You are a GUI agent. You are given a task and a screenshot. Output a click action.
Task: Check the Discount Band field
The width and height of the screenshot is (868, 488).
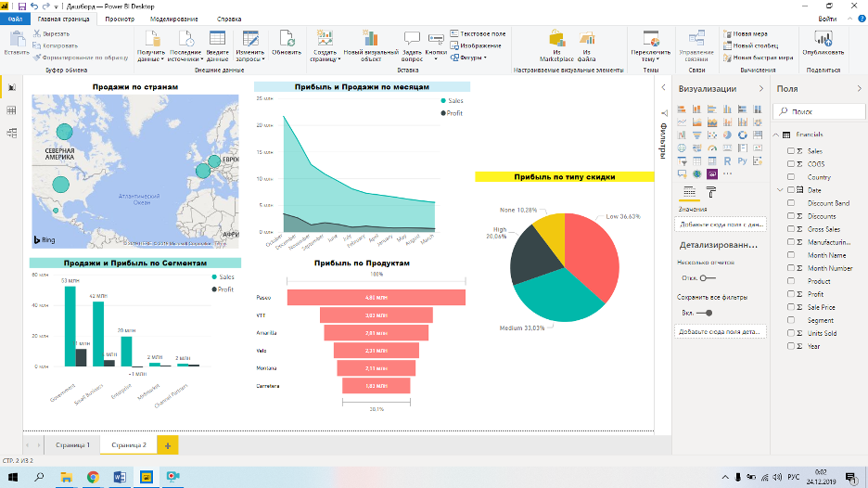click(791, 203)
